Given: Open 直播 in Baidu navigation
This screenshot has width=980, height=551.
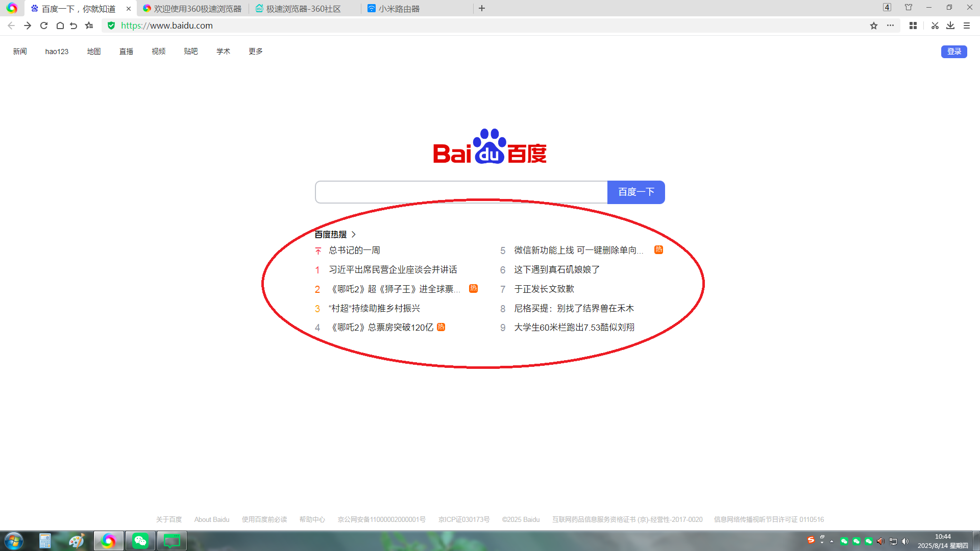Looking at the screenshot, I should coord(126,52).
